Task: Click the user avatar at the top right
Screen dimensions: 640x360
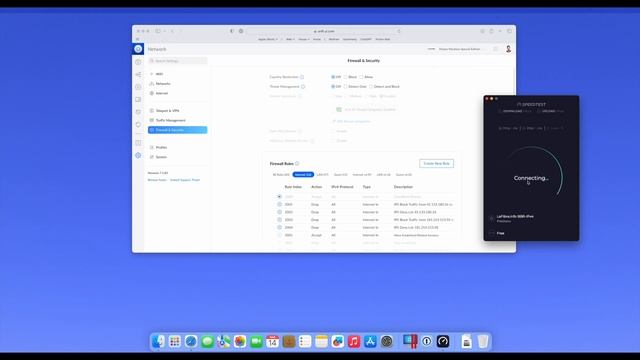Action: 508,49
